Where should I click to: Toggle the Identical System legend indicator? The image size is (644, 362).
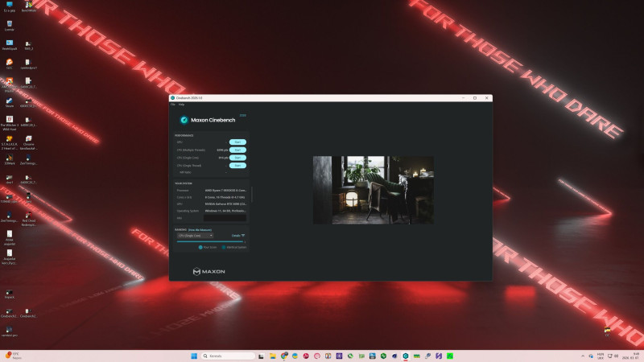pyautogui.click(x=224, y=248)
